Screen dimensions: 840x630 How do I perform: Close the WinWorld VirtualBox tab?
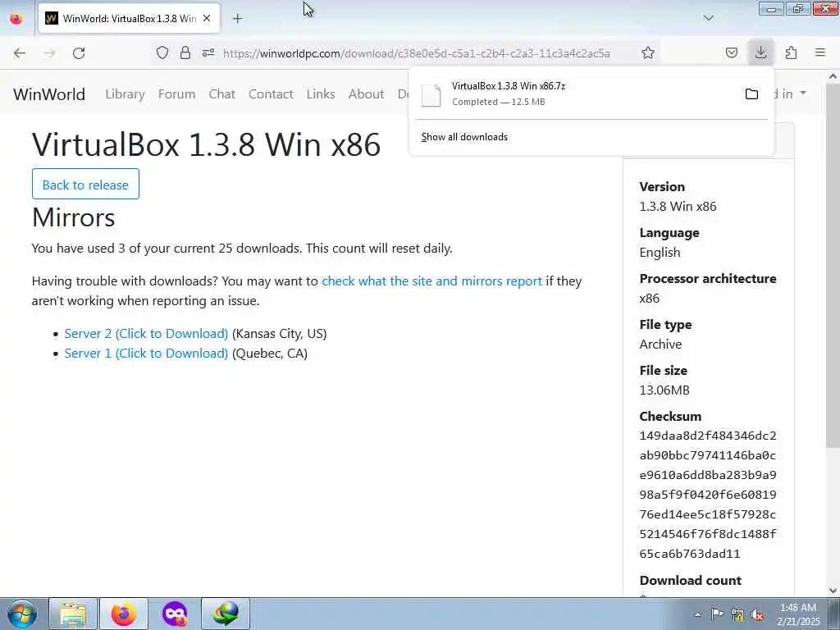coord(207,18)
